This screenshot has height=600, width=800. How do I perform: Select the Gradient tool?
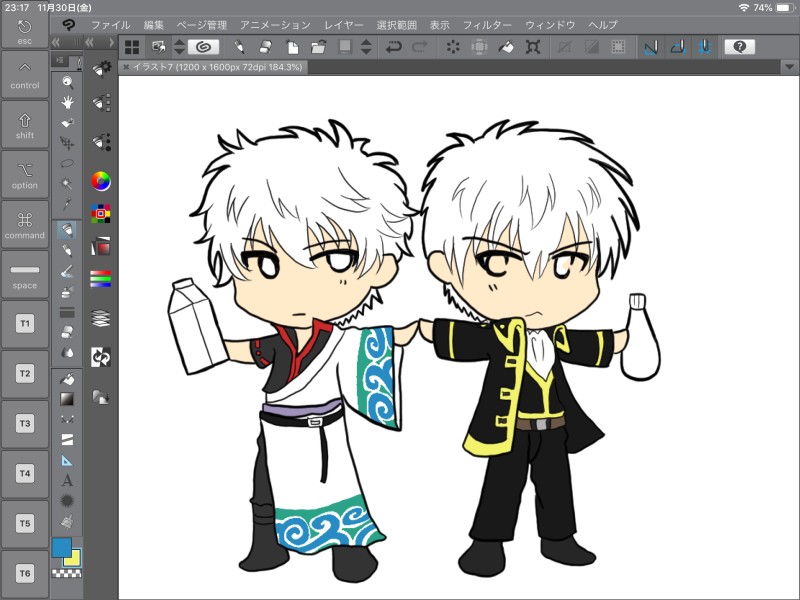[x=67, y=399]
